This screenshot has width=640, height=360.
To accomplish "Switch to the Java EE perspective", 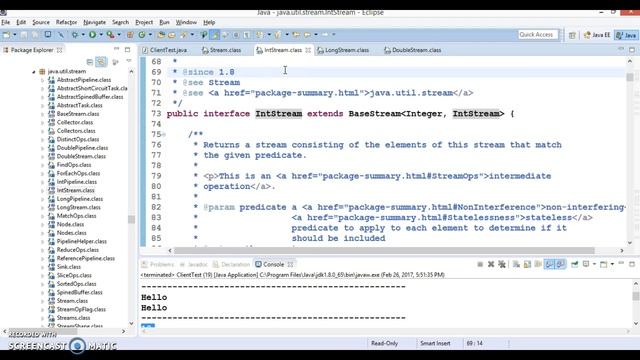I will pos(597,35).
